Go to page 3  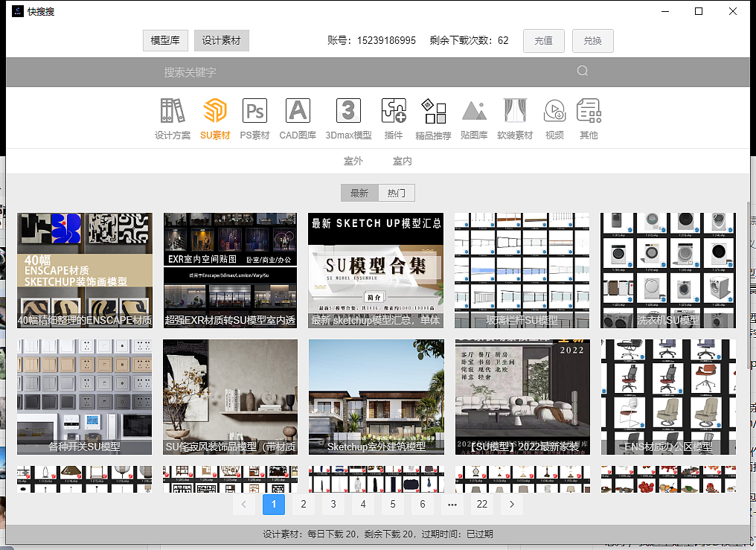pyautogui.click(x=333, y=504)
